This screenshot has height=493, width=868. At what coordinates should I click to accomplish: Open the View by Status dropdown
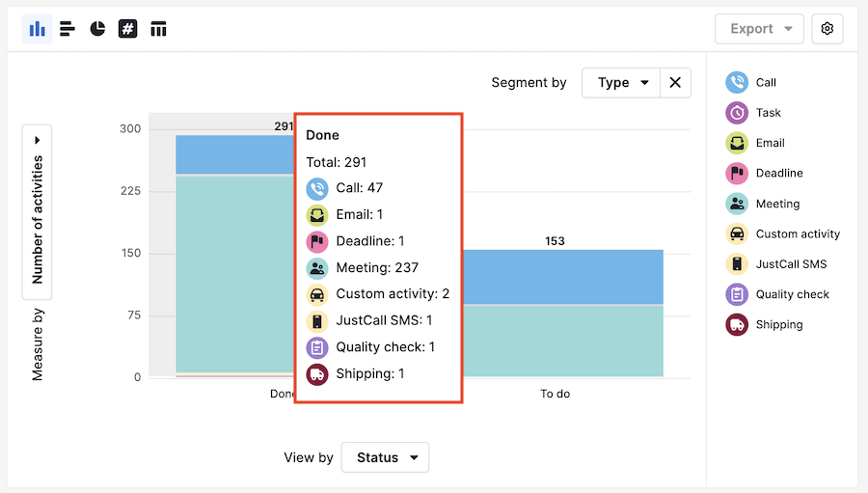tap(385, 457)
